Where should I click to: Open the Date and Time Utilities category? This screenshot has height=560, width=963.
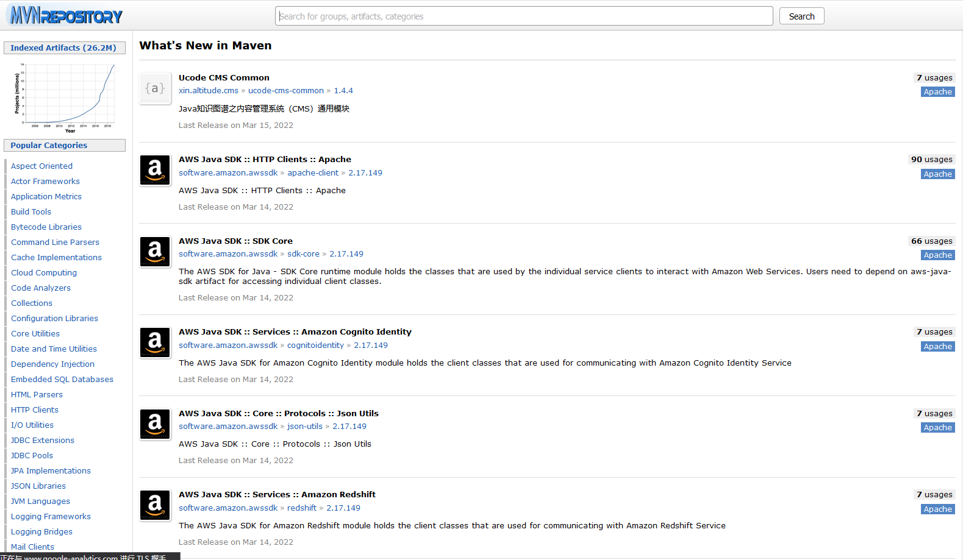pos(54,349)
